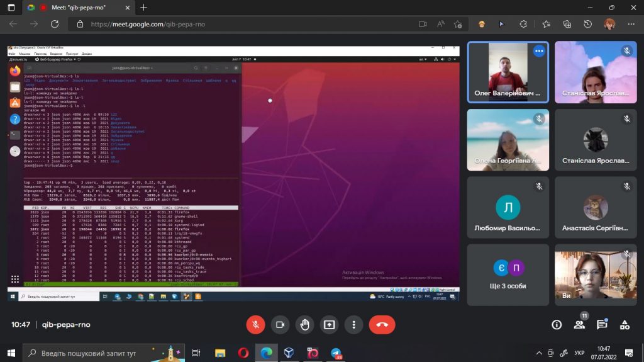Open Task View on the taskbar
Viewport: 644px width, 362px height.
point(196,353)
